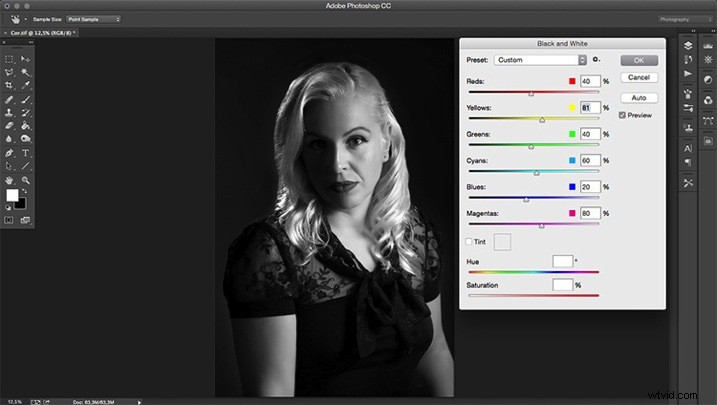Click the Reds slider handle

pyautogui.click(x=531, y=94)
